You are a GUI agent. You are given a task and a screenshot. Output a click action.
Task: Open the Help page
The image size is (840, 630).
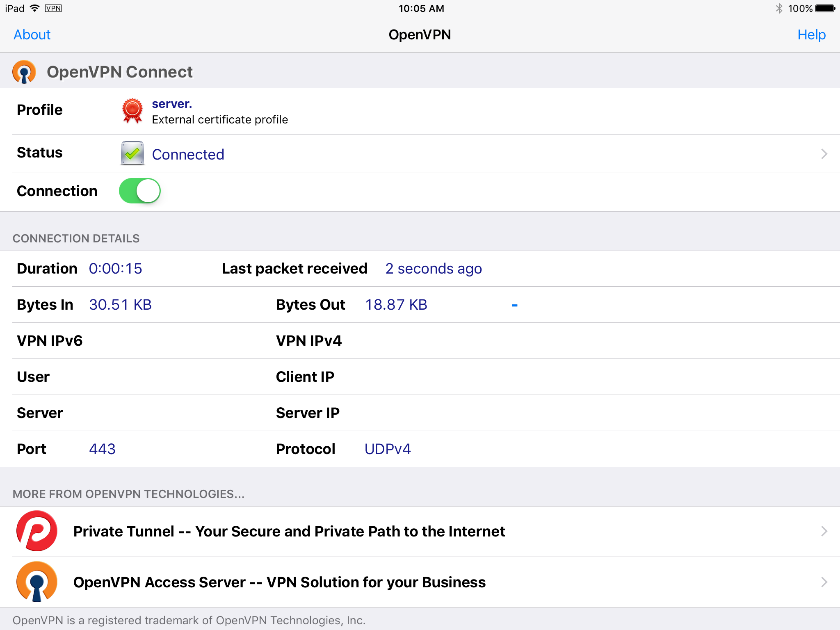pos(811,35)
